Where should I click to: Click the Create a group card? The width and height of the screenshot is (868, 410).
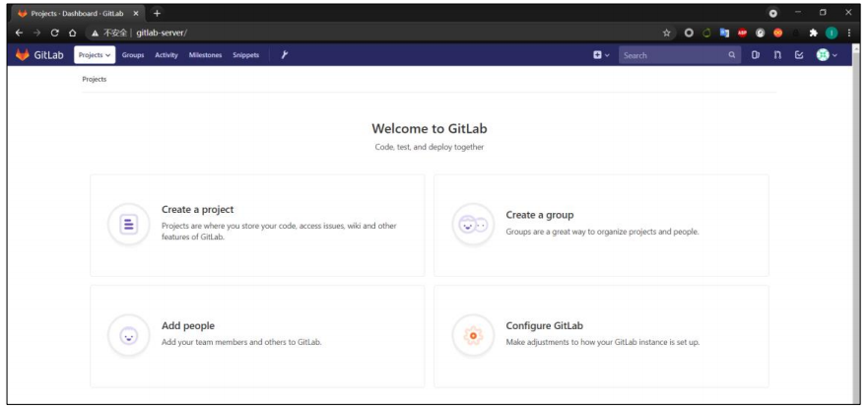tap(601, 226)
